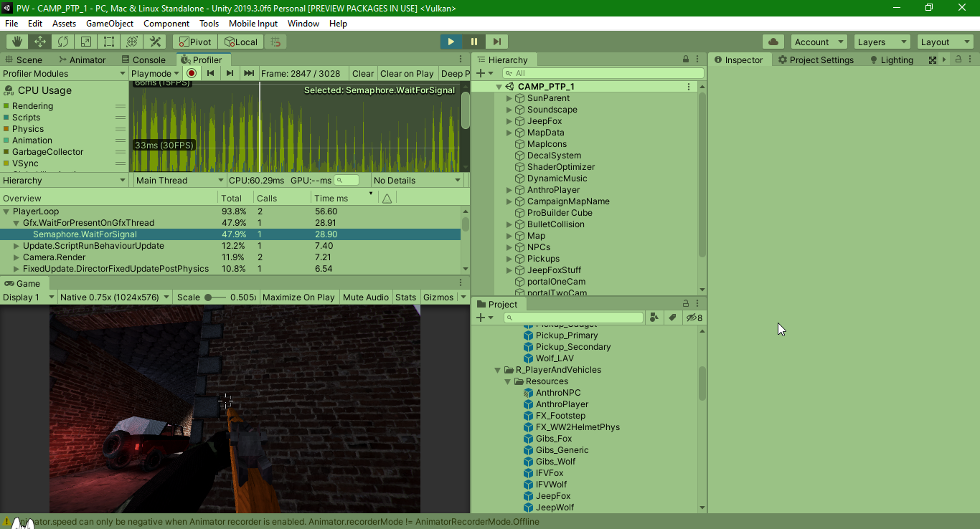
Task: Show more Inspector tabs arrow
Action: point(944,59)
